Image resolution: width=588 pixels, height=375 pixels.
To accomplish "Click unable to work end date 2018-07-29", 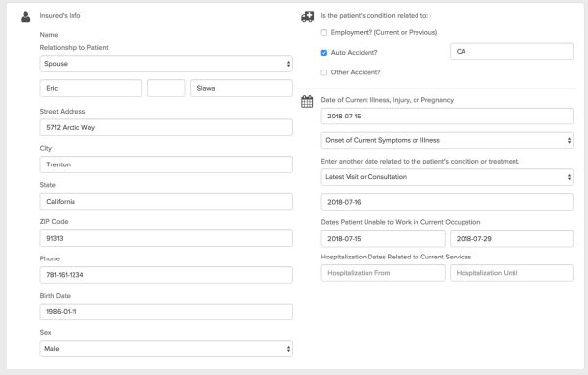I will (x=512, y=239).
